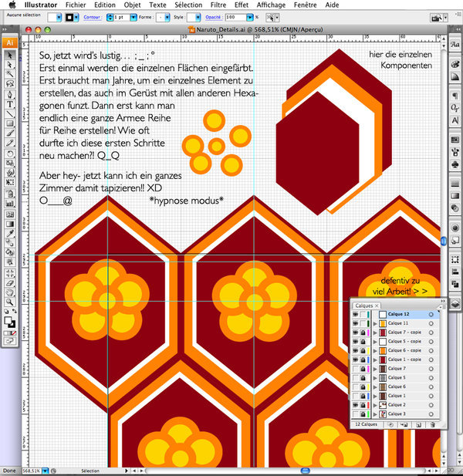
Task: Show hidden layer Calque 3
Action: [355, 414]
